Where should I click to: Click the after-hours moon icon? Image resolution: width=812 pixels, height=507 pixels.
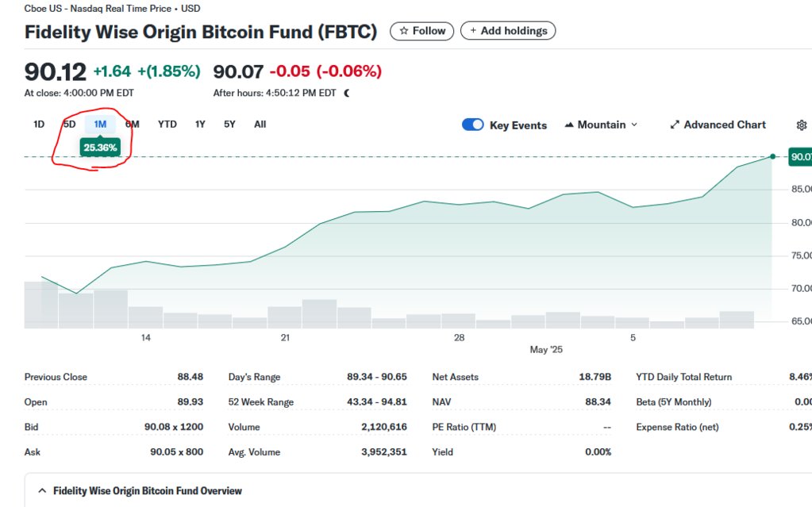tap(346, 93)
